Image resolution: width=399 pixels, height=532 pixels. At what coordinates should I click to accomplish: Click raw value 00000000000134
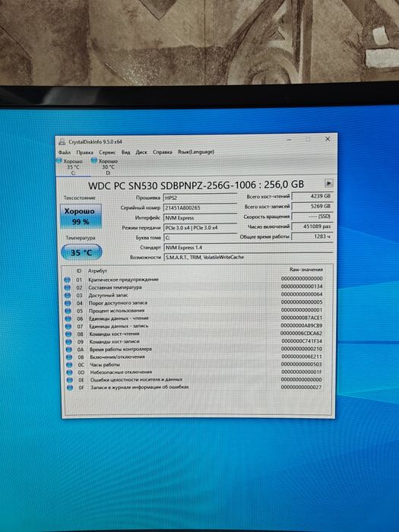pos(302,287)
